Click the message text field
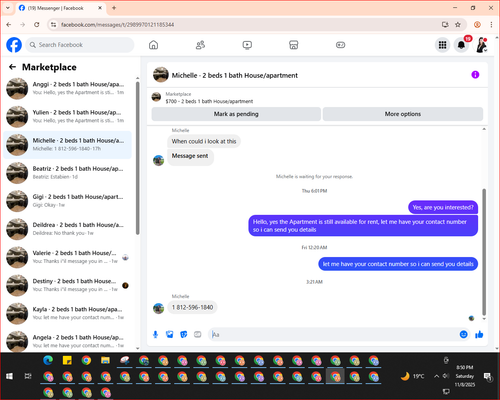The image size is (500, 400). tap(333, 334)
